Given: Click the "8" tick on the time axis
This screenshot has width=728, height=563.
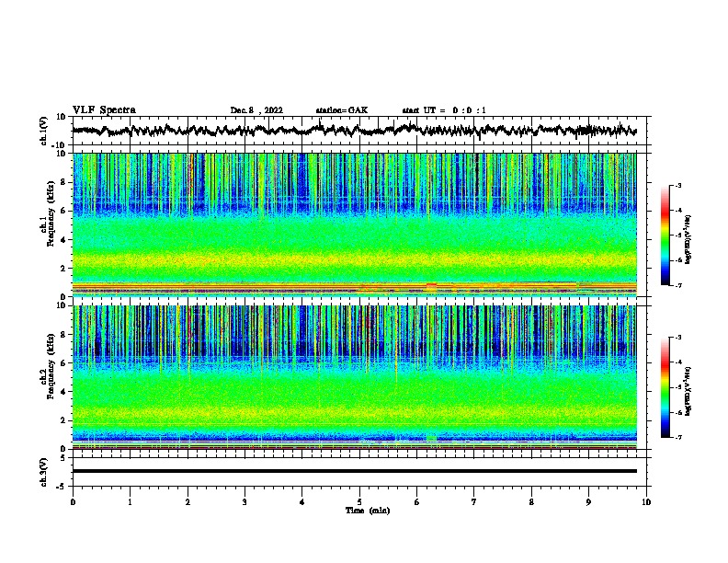Looking at the screenshot, I should pos(531,502).
